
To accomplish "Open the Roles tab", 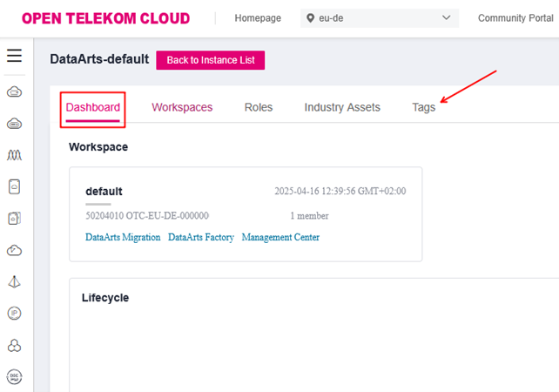I will (x=258, y=107).
